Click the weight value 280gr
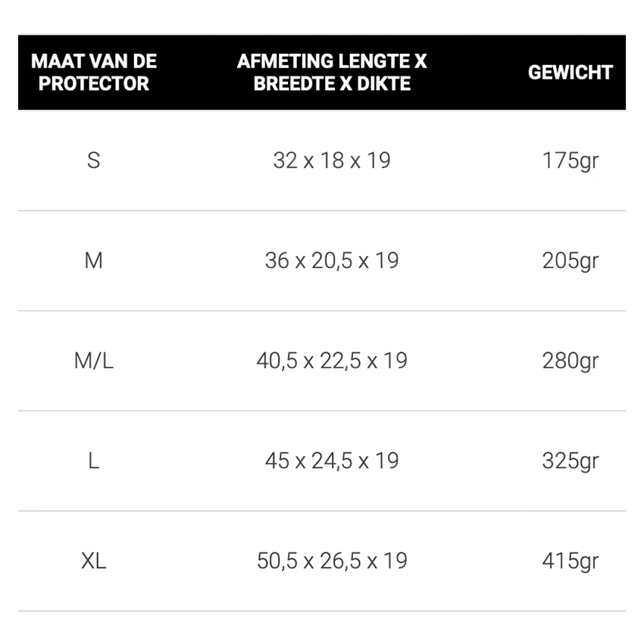Screen dimensions: 644x644 tap(570, 361)
